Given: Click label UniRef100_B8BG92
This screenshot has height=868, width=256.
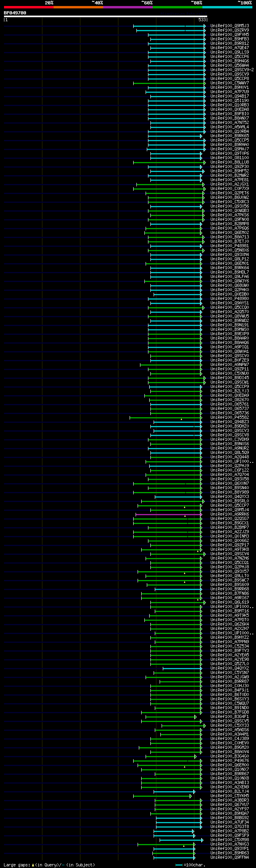Looking at the screenshot, I should (230, 818).
